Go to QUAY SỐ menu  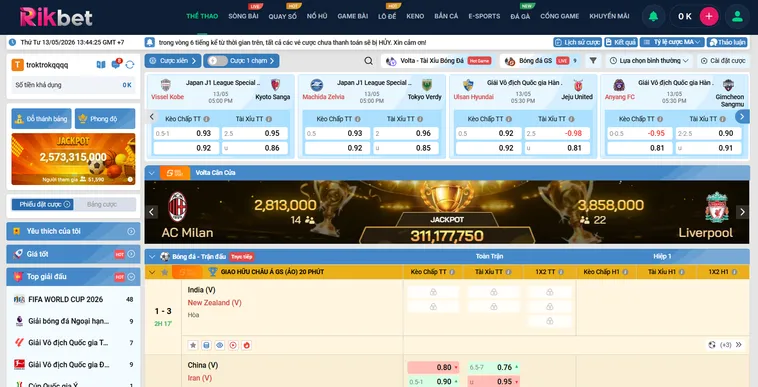(283, 16)
